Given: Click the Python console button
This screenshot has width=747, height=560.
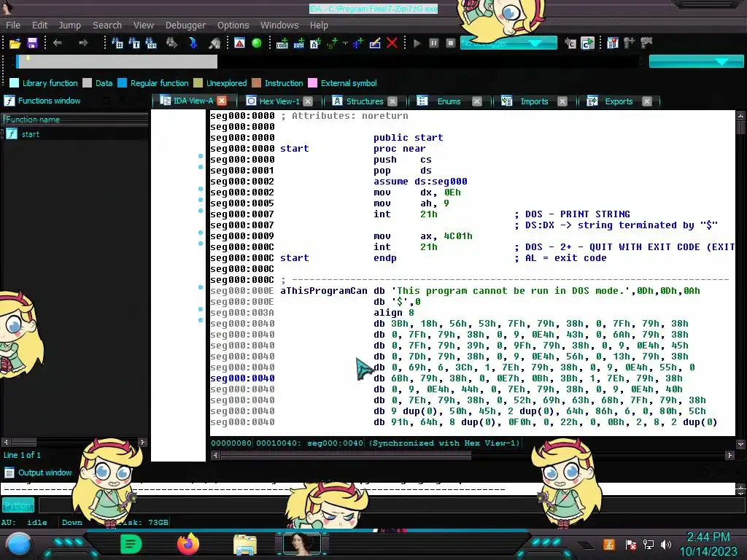Looking at the screenshot, I should pyautogui.click(x=18, y=505).
